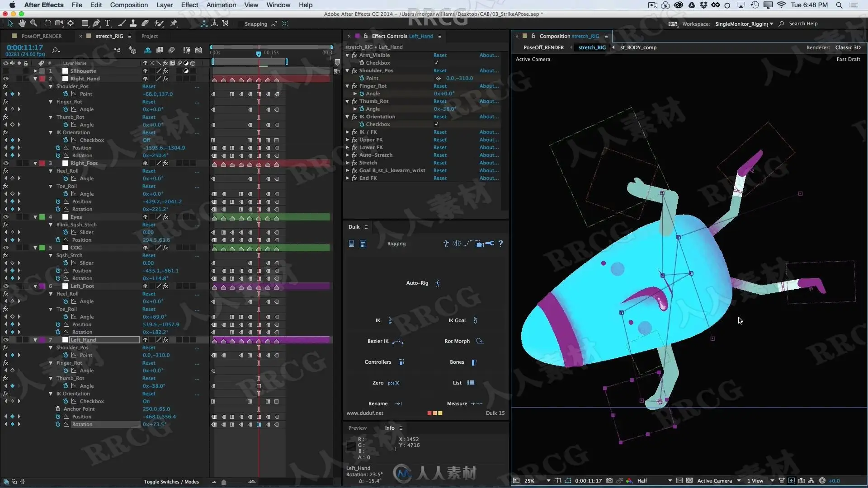This screenshot has height=488, width=868.
Task: Open the Animation menu
Action: tap(221, 5)
